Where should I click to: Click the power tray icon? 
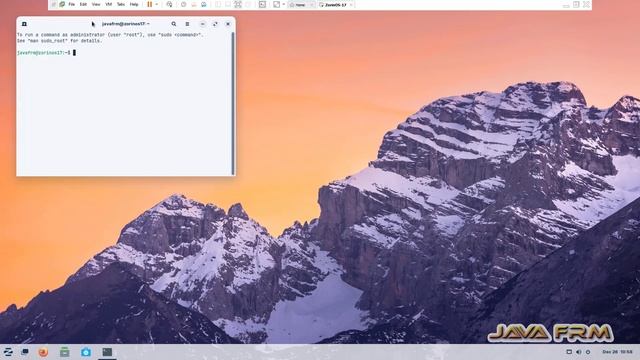(588, 352)
